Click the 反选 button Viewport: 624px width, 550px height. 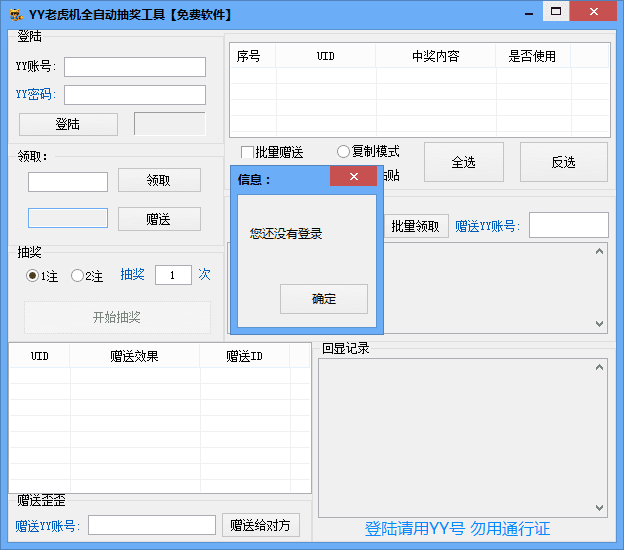click(564, 162)
